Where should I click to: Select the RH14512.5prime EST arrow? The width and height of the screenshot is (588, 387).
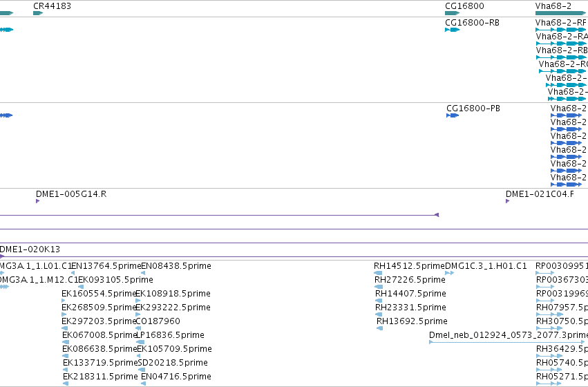(378, 273)
